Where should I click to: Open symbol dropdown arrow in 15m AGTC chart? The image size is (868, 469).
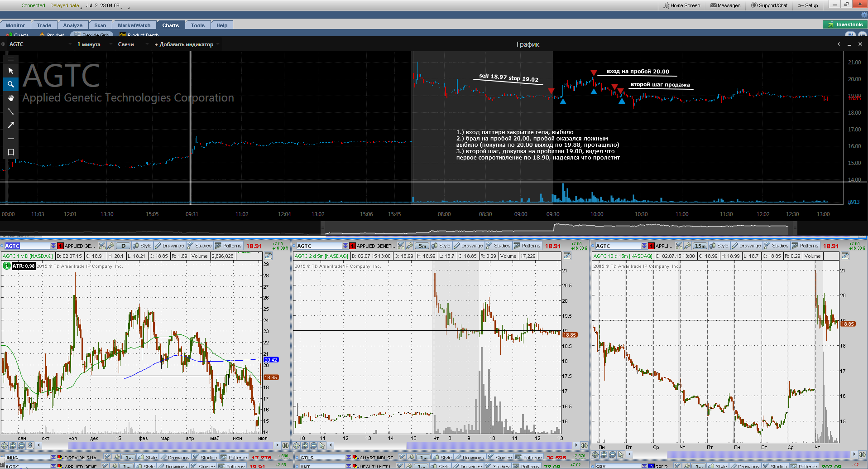644,246
